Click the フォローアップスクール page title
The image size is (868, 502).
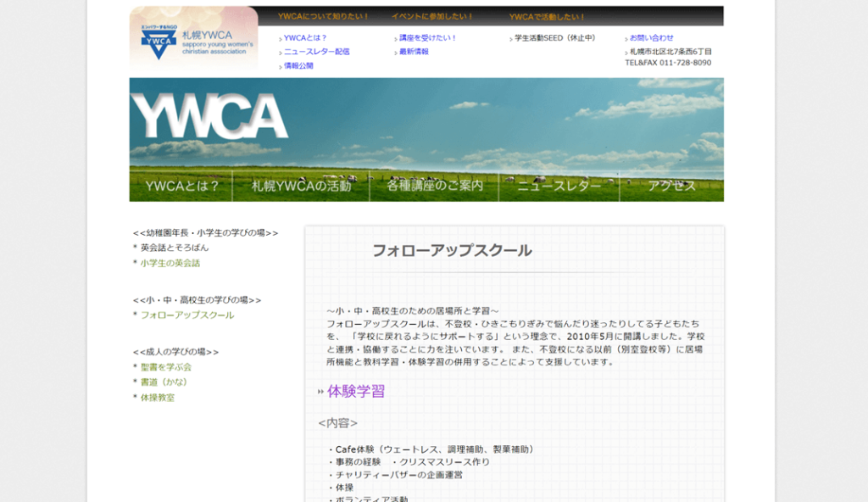452,250
